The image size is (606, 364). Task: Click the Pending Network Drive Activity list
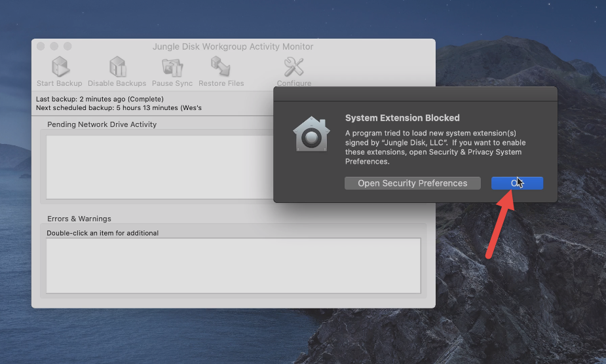click(x=160, y=167)
